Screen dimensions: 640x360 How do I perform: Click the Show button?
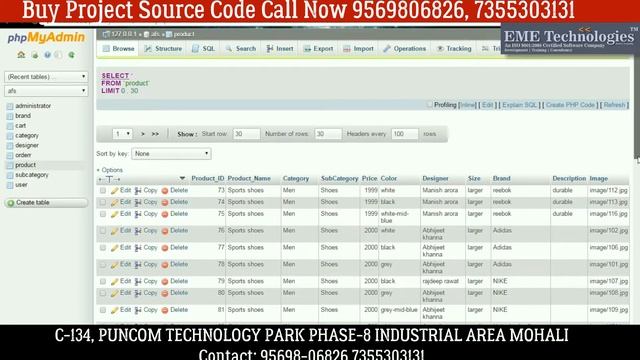[187, 134]
